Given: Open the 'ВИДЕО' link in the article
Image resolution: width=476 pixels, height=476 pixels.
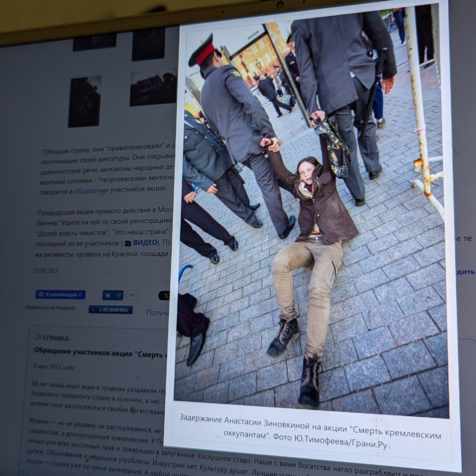Looking at the screenshot, I should pos(145,242).
